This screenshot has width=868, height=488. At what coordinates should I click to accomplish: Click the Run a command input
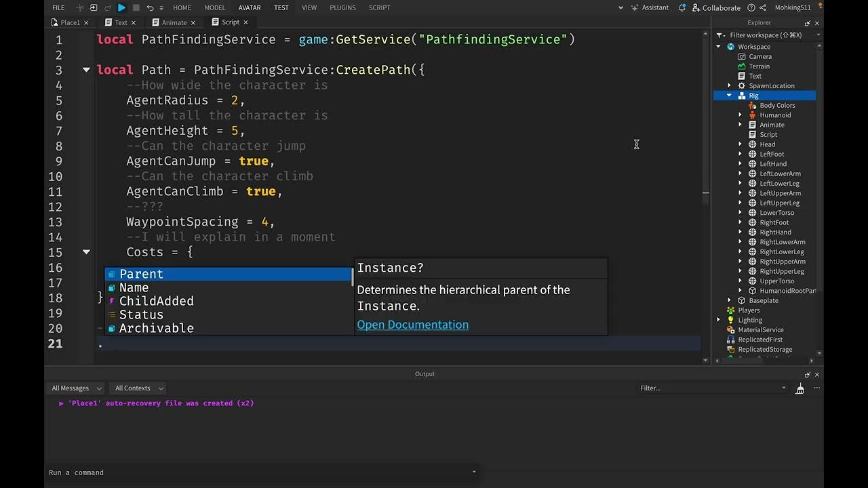coord(258,472)
